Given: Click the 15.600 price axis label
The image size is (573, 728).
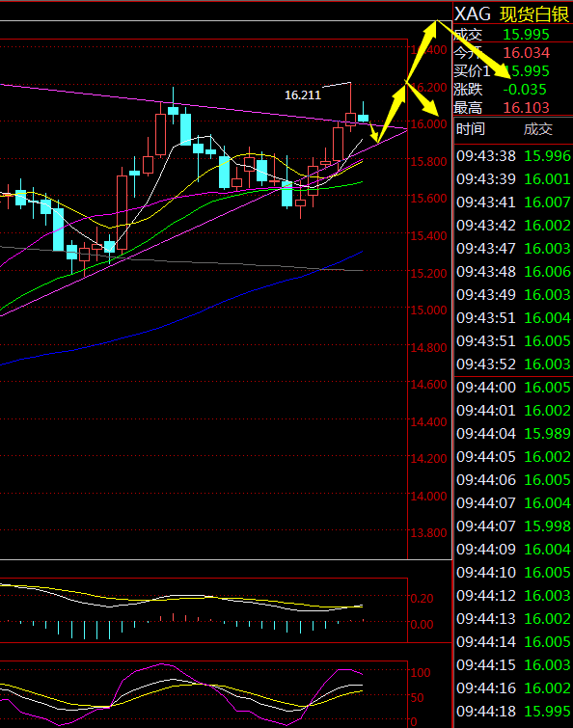Looking at the screenshot, I should click(x=428, y=199).
